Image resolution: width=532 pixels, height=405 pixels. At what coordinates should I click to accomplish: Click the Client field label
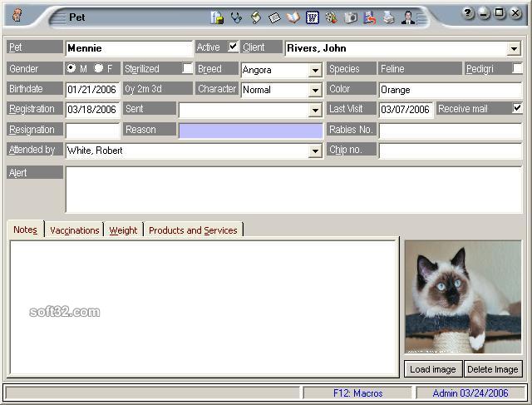click(262, 47)
